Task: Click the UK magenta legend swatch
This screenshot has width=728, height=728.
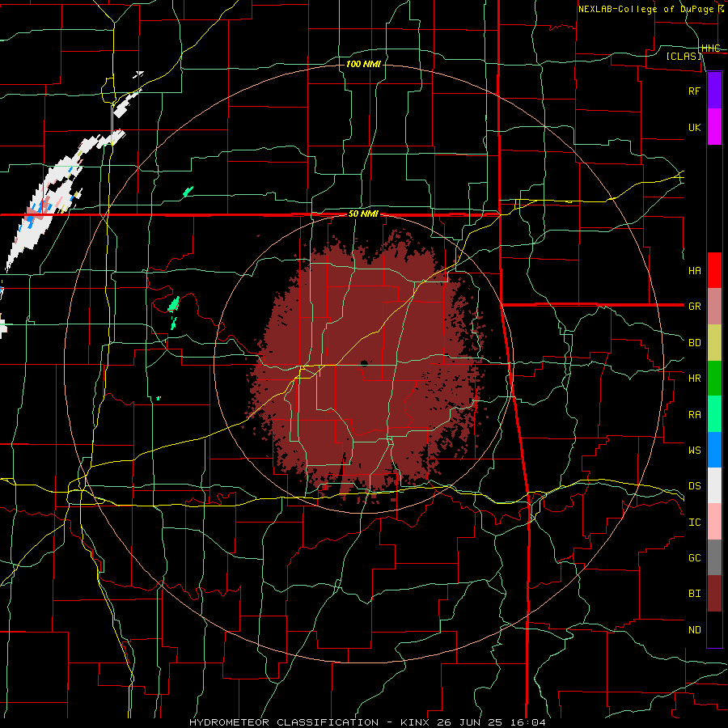Action: point(714,127)
